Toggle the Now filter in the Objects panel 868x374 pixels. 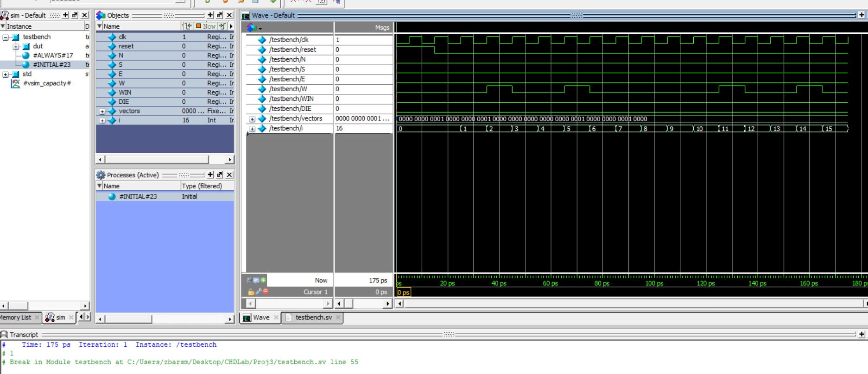coord(206,26)
